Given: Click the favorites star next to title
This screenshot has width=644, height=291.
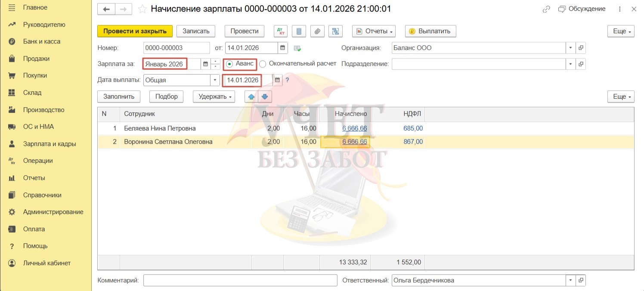Looking at the screenshot, I should click(x=142, y=9).
